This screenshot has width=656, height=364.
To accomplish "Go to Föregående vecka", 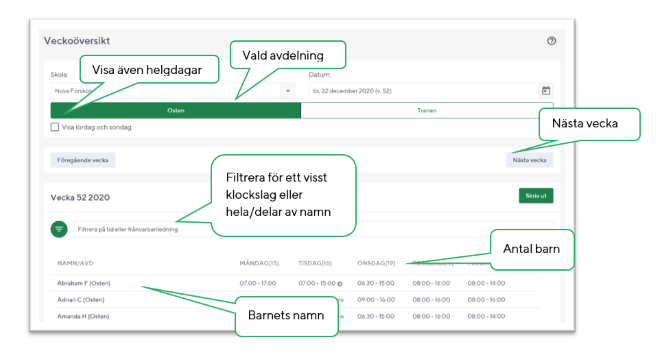I will pos(83,160).
